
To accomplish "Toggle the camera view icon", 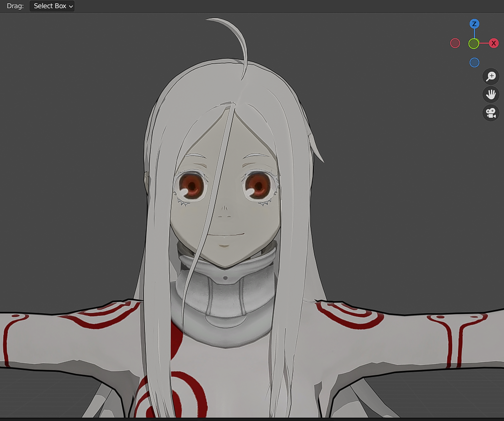I will [491, 113].
